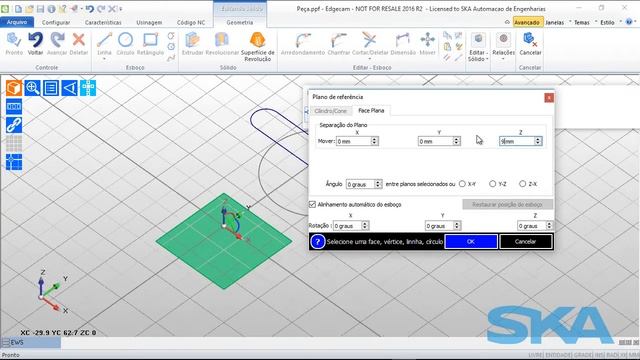This screenshot has width=640, height=360.
Task: Select the Z-X plane radio button
Action: click(522, 184)
